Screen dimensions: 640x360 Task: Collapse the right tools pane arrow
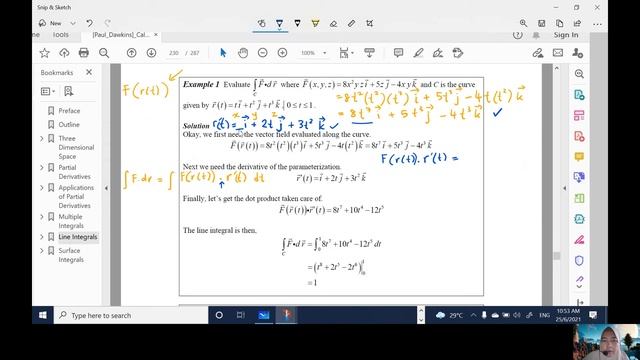564,188
